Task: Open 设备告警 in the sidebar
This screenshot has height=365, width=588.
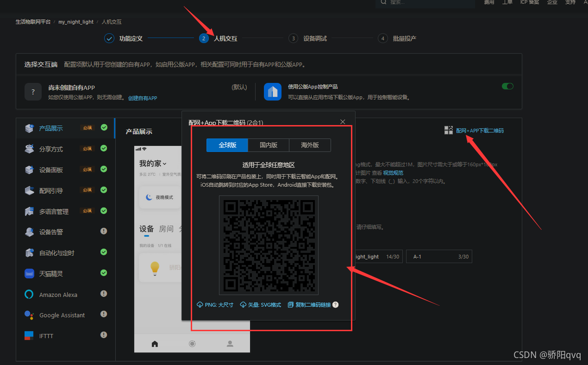Action: pos(65,232)
